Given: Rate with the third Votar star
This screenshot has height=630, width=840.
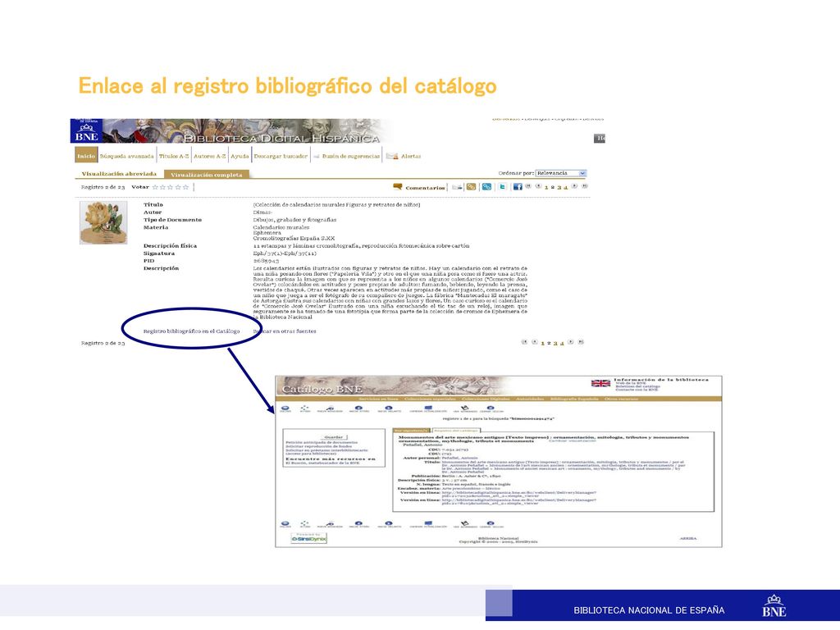Looking at the screenshot, I should [171, 187].
